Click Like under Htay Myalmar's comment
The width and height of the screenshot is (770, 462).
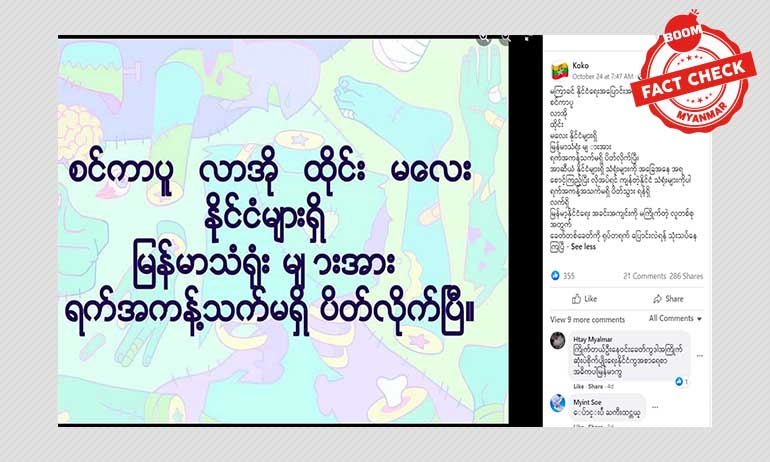coord(578,386)
